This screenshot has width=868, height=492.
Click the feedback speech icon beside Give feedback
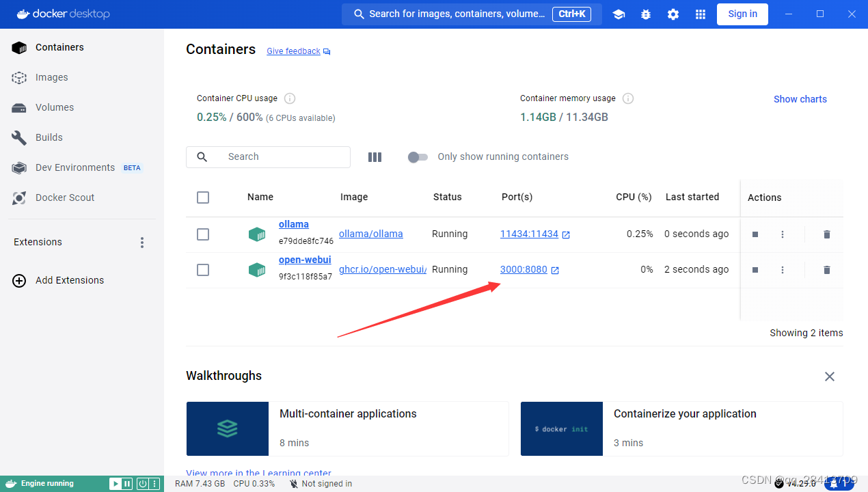(x=327, y=52)
